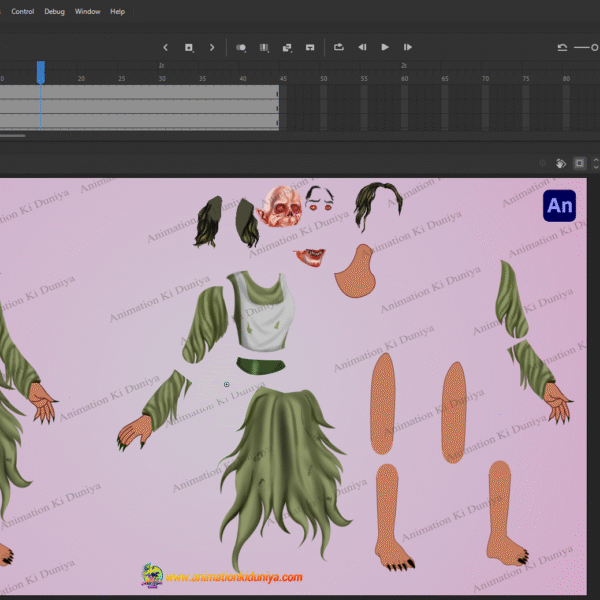This screenshot has width=600, height=600.
Task: Go to the previous keyframe arrow
Action: 165,47
